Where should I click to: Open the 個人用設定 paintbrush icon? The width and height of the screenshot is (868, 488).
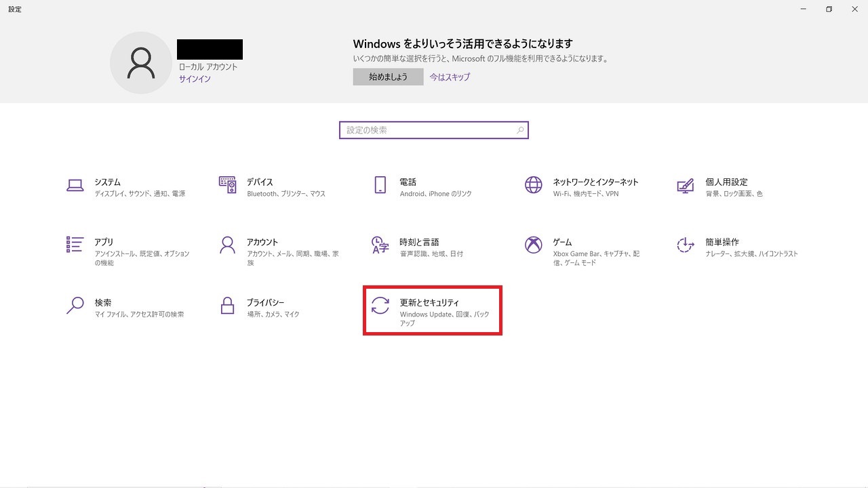click(x=685, y=185)
